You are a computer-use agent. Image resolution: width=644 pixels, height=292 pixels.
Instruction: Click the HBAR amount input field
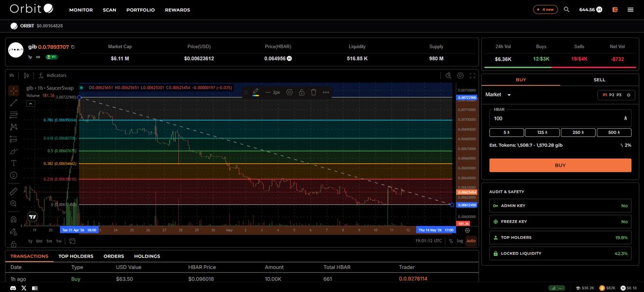[560, 118]
